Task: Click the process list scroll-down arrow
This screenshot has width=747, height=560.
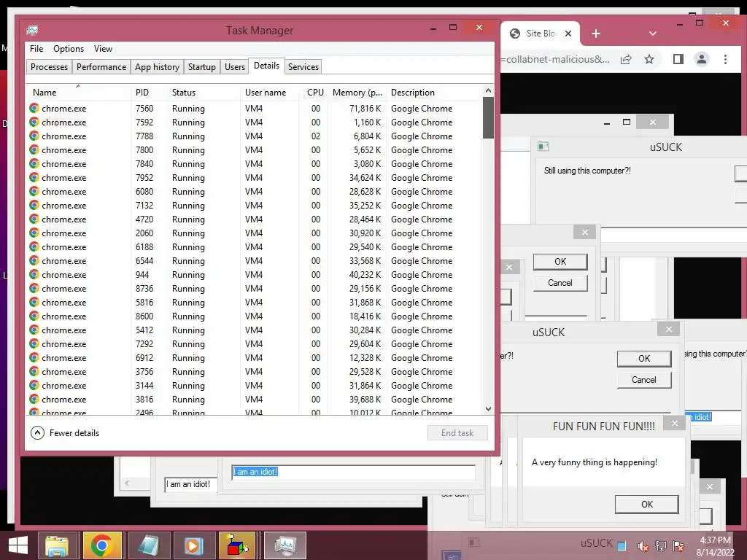Action: [x=488, y=408]
